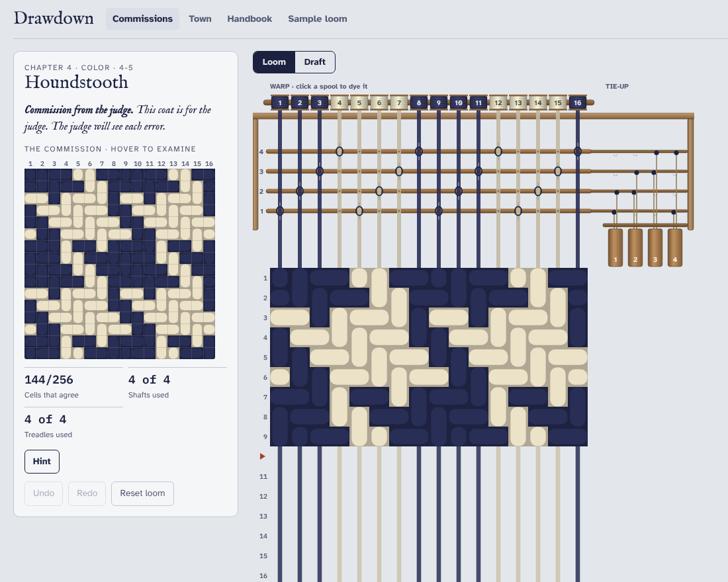Click warp spool 9
The width and height of the screenshot is (728, 582).
coord(439,103)
